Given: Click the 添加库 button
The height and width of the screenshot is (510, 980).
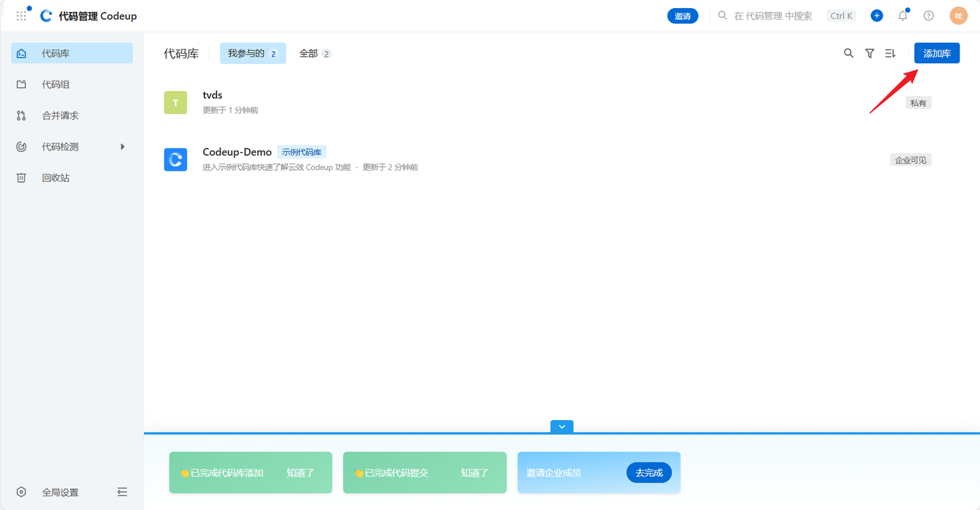Looking at the screenshot, I should click(936, 53).
